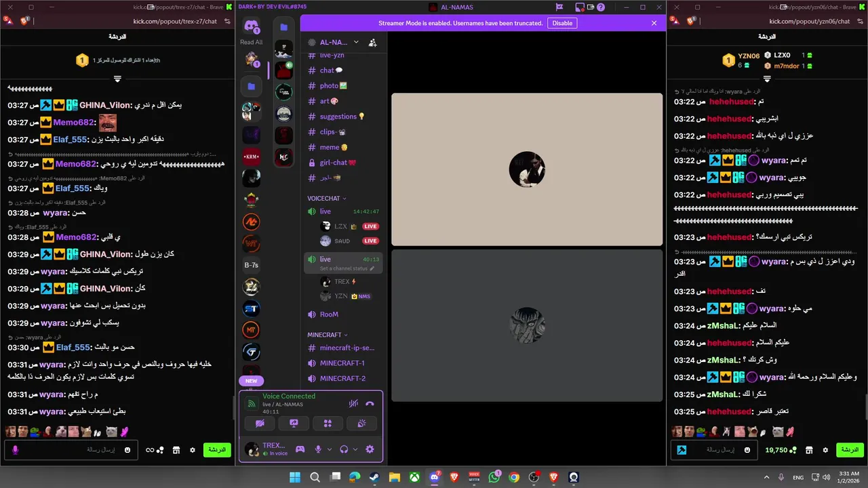Open Windows Start menu
This screenshot has width=868, height=488.
click(295, 477)
